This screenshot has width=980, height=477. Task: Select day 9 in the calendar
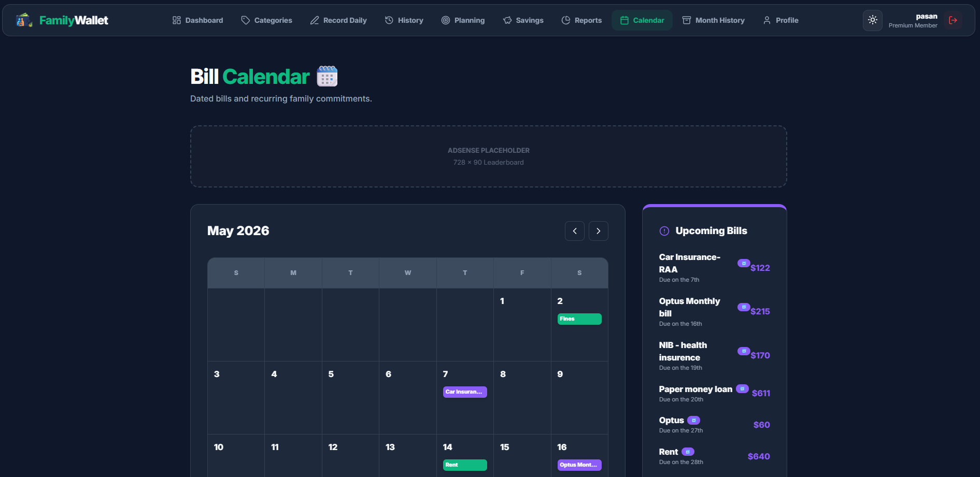pyautogui.click(x=579, y=398)
